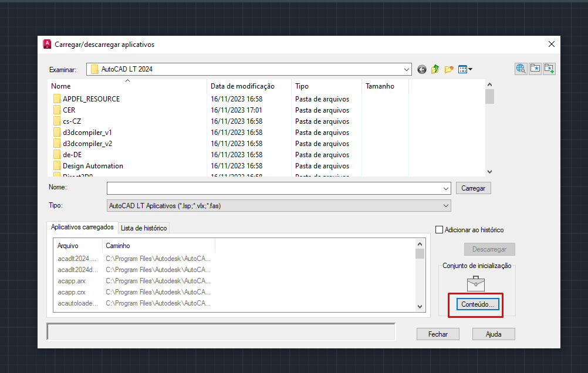Open the View menu icon
Screen dimensions: 588x373
click(465, 69)
